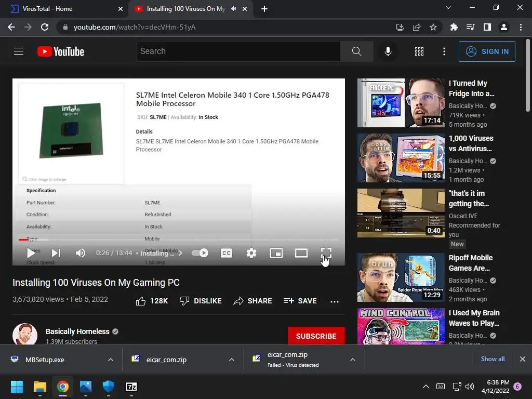532x399 pixels.
Task: Open the Windows Start menu
Action: click(17, 387)
